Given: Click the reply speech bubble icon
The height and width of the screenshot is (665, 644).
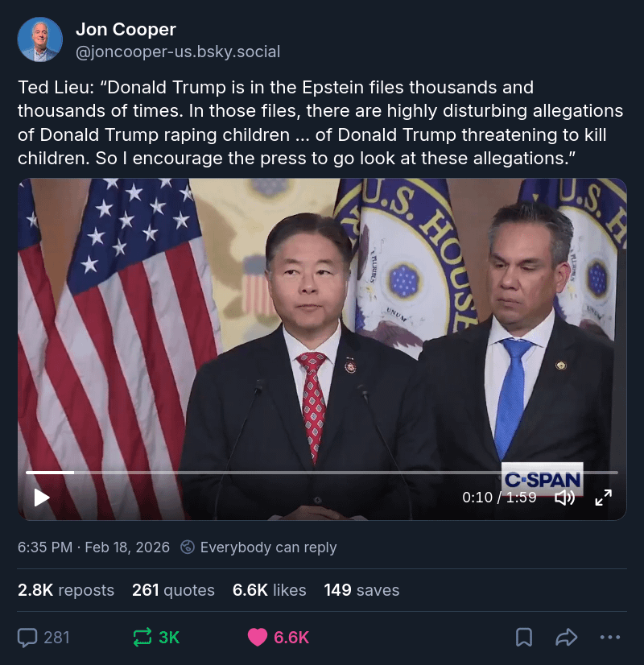Looking at the screenshot, I should coord(27,638).
